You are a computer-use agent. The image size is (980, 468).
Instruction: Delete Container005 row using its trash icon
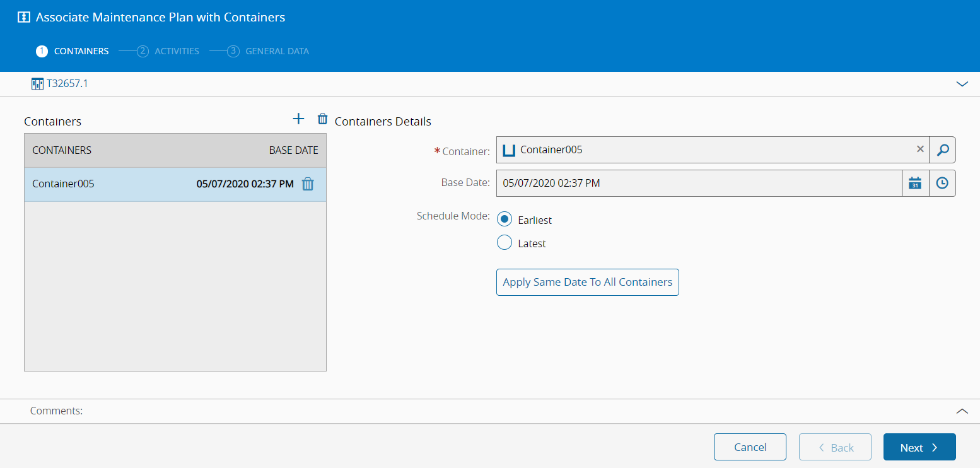point(308,184)
